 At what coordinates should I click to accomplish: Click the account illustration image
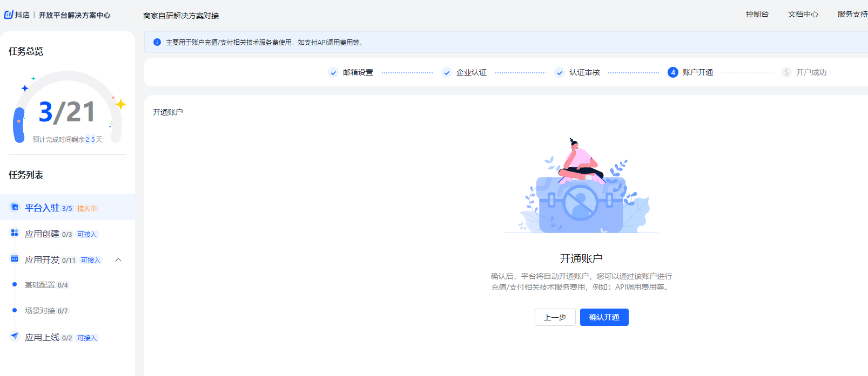tap(581, 186)
